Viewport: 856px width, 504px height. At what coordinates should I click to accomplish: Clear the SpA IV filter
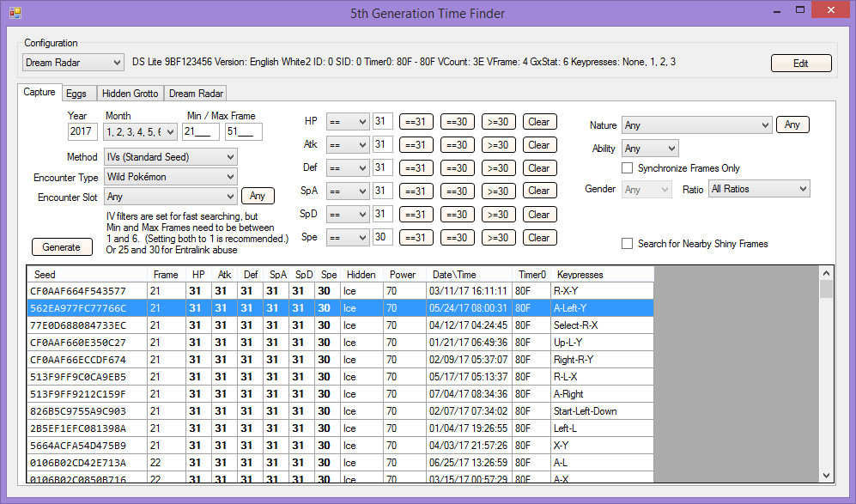[539, 191]
